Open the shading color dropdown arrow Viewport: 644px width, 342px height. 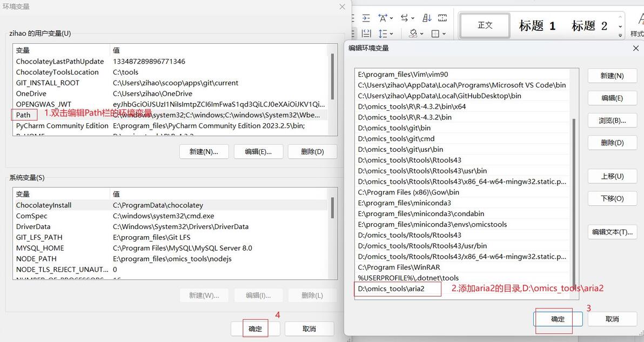422,33
